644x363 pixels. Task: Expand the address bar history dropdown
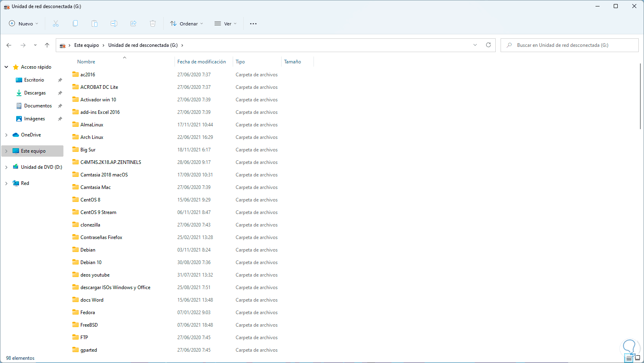(475, 45)
